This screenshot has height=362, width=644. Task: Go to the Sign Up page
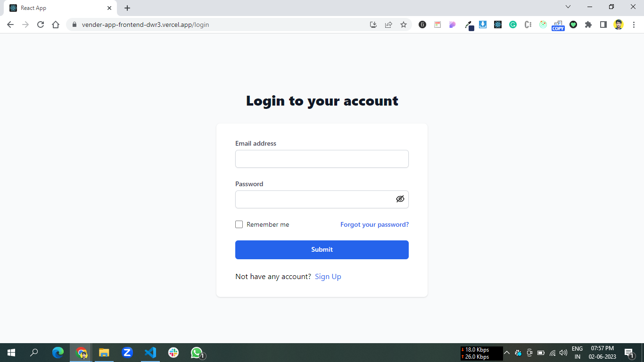pos(328,277)
